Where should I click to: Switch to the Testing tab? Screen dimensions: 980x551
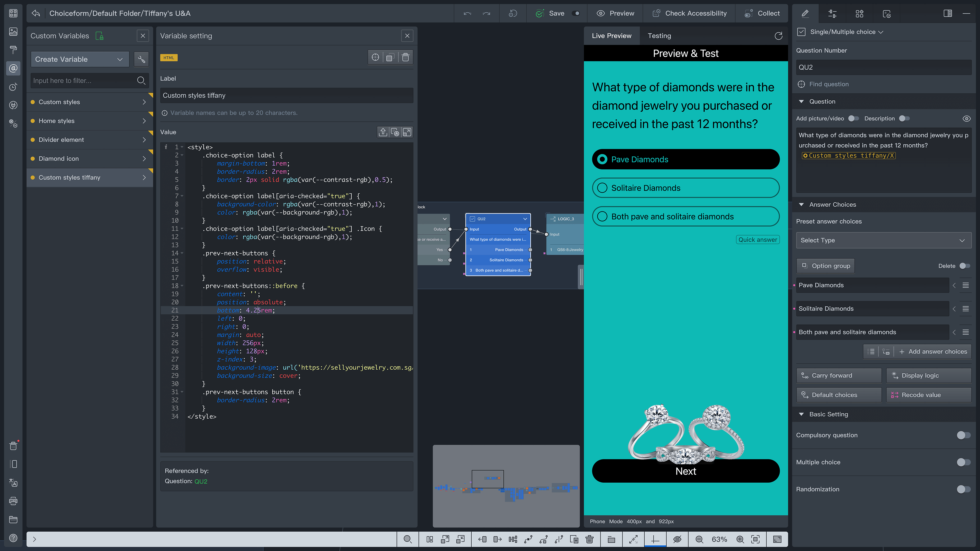tap(659, 36)
